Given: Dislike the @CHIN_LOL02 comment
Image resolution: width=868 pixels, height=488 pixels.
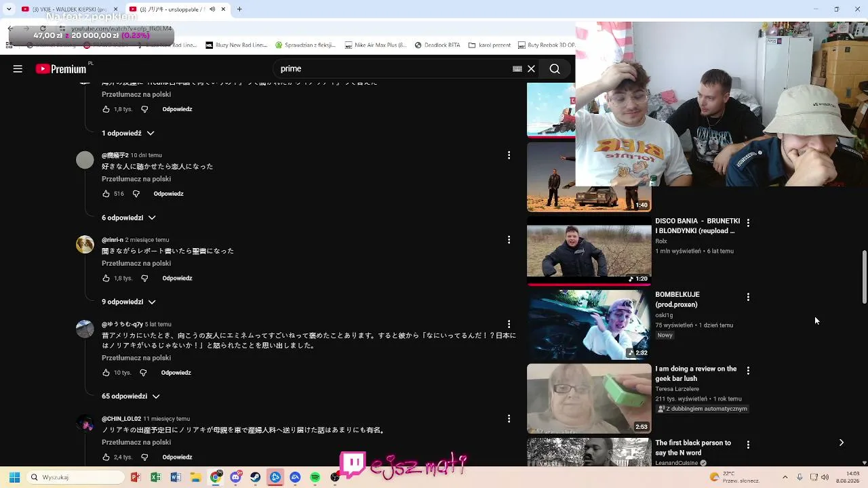Looking at the screenshot, I should [144, 457].
